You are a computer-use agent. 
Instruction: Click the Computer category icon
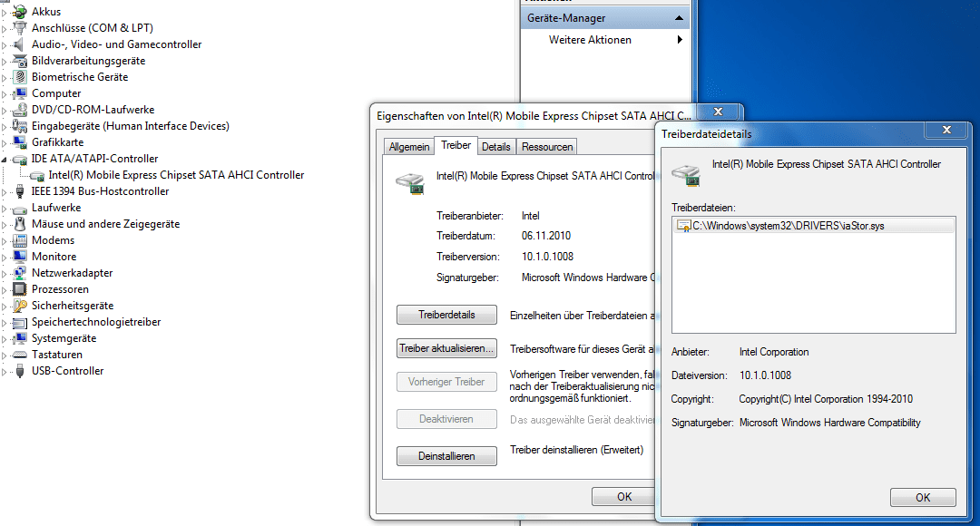coord(20,93)
